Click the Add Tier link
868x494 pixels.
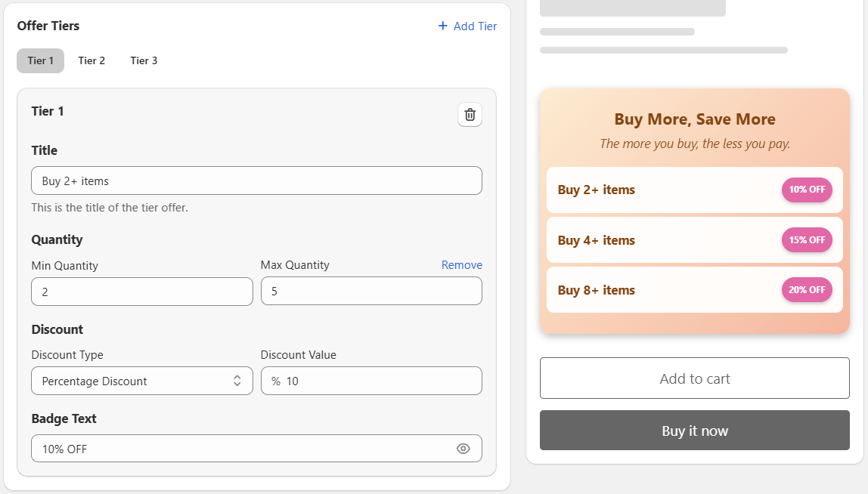467,26
